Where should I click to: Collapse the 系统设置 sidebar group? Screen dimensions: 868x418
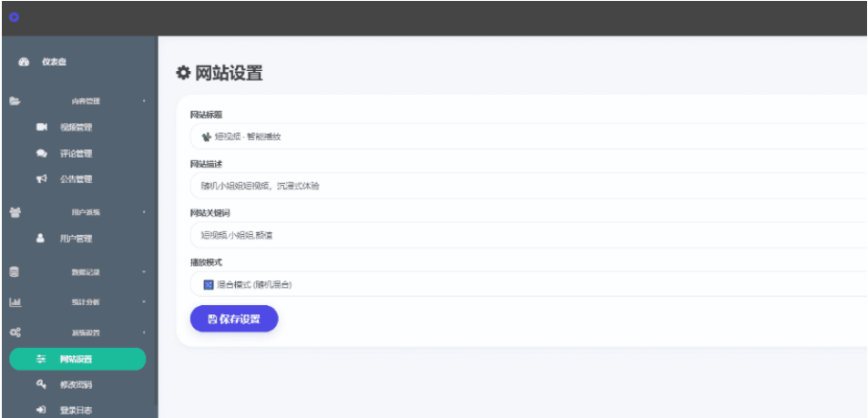pyautogui.click(x=78, y=332)
